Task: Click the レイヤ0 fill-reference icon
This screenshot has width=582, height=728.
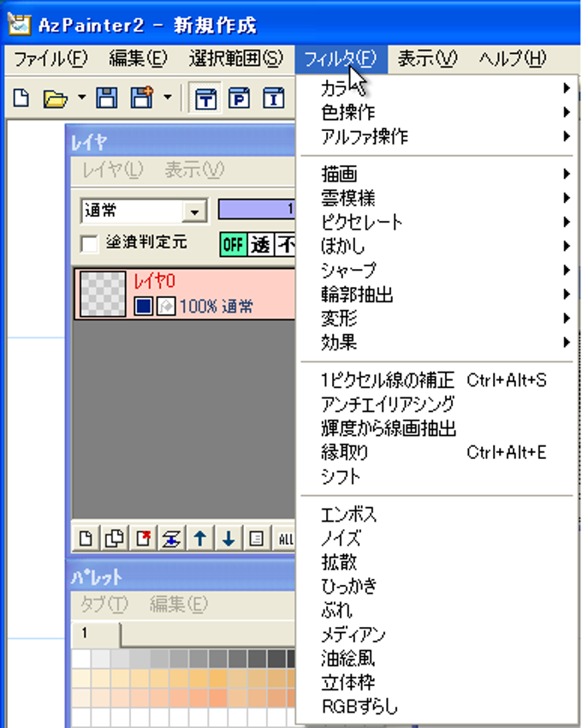Action: (x=166, y=307)
